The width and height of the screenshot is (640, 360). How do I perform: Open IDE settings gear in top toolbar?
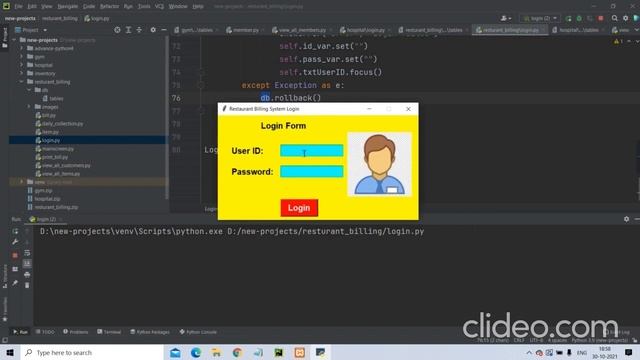pyautogui.click(x=625, y=18)
